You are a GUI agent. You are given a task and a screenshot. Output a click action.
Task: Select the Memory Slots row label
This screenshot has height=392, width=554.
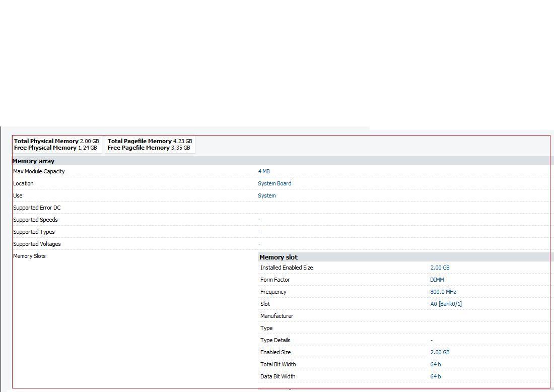tap(29, 256)
